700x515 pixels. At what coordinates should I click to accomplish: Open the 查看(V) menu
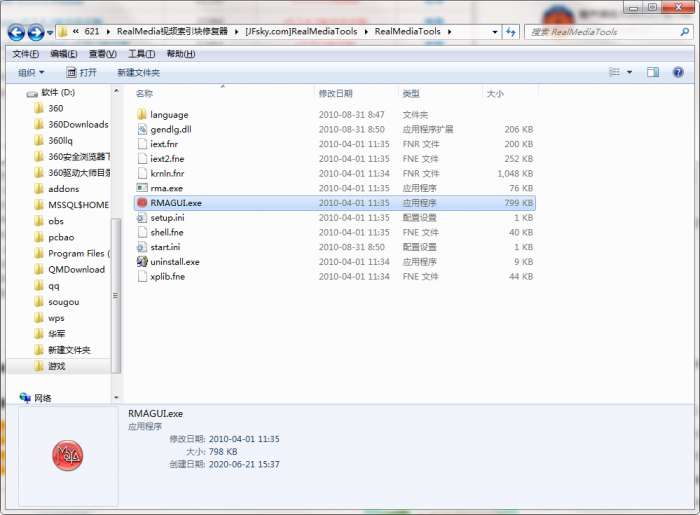click(x=103, y=54)
